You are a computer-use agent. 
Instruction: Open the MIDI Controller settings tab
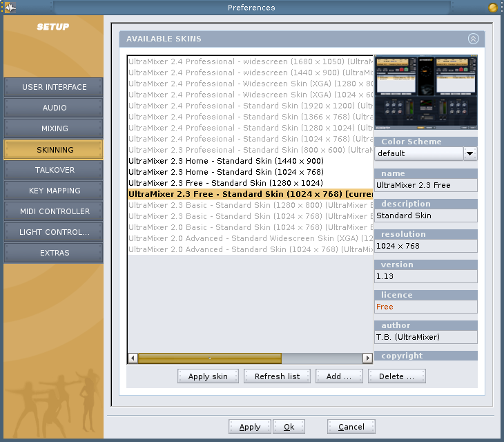pos(54,211)
